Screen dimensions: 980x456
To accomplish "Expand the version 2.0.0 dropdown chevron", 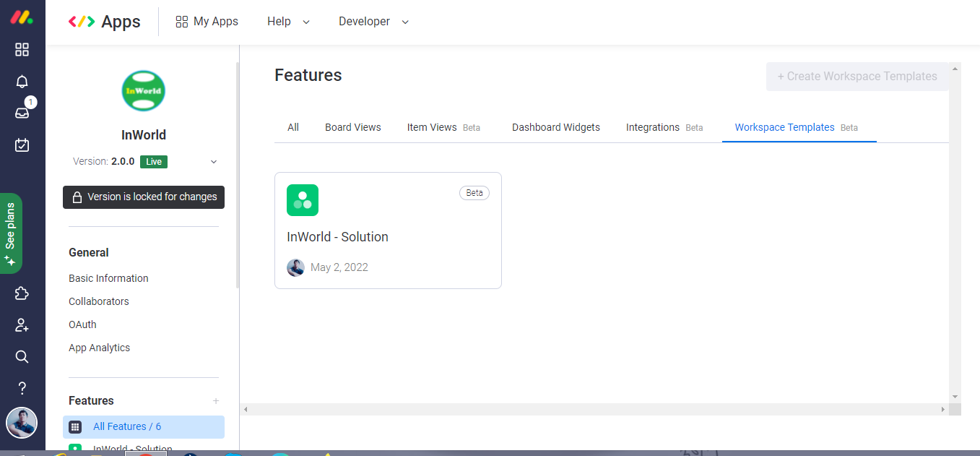I will [x=214, y=162].
